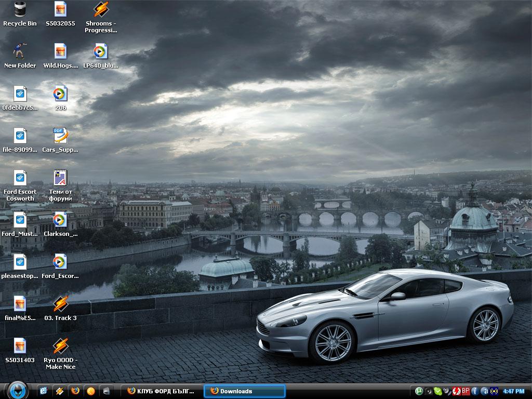This screenshot has height=399, width=532.
Task: Click the taskbar clock showing 4:47 PM
Action: point(513,391)
